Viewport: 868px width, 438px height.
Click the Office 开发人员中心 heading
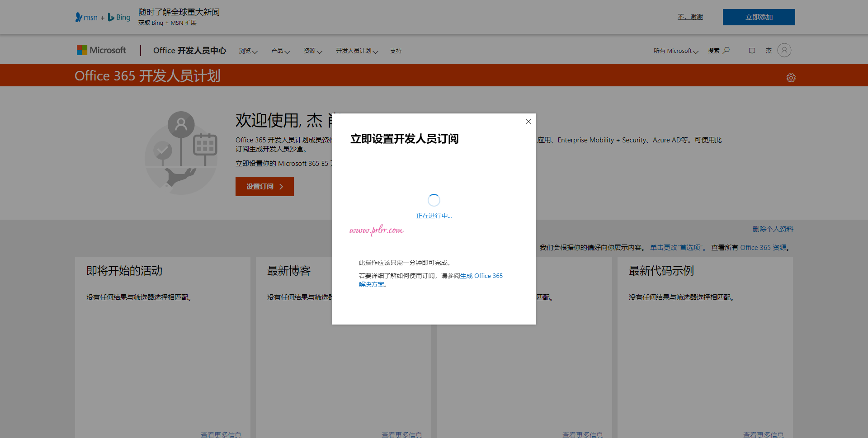[x=189, y=51]
